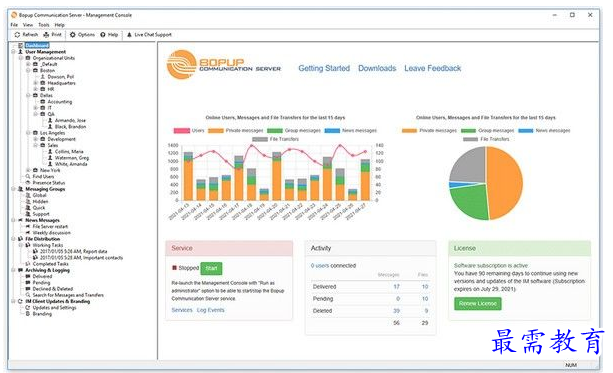Toggle File Transfers in the bar chart legend
The image size is (613, 373).
[x=276, y=139]
